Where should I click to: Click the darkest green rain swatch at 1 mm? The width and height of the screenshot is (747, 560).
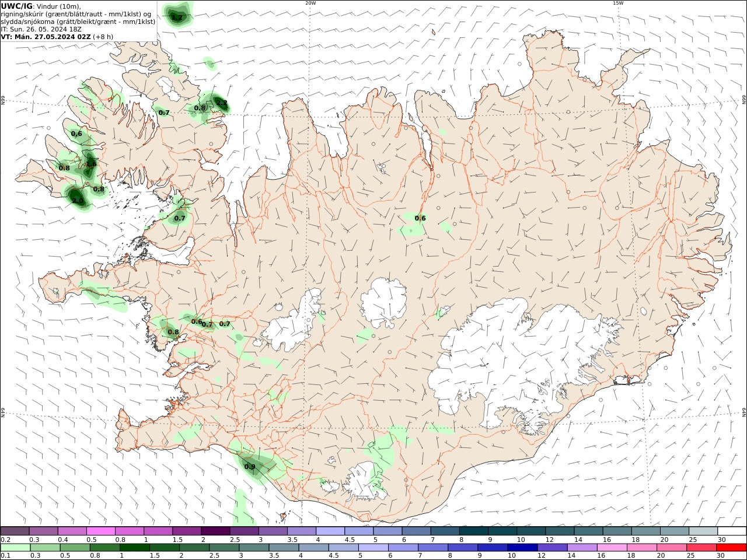tap(135, 548)
